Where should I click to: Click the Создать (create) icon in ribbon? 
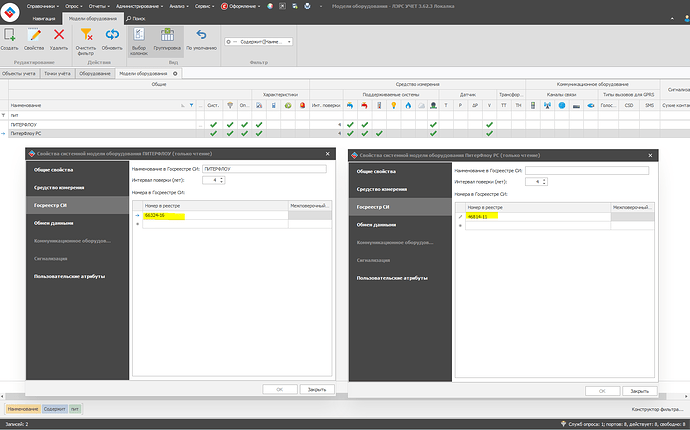tap(9, 35)
